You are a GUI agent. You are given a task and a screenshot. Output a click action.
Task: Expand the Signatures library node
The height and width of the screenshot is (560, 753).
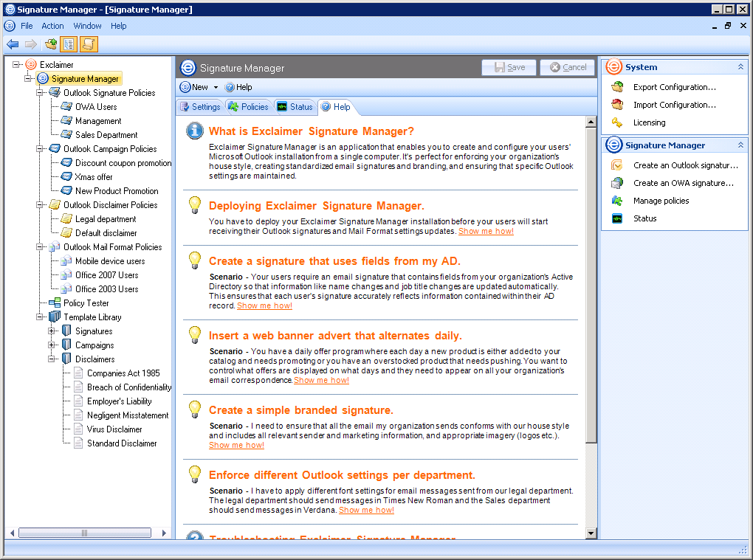point(52,331)
